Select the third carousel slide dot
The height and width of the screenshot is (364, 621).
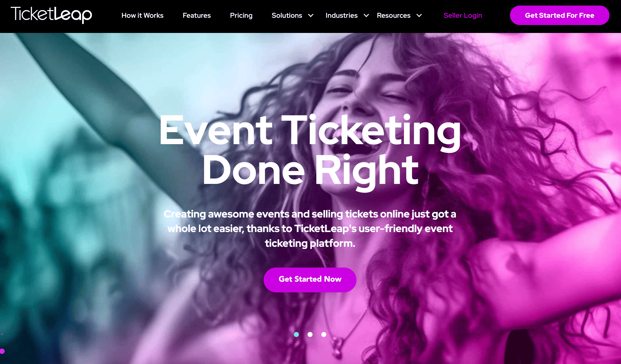pyautogui.click(x=324, y=334)
